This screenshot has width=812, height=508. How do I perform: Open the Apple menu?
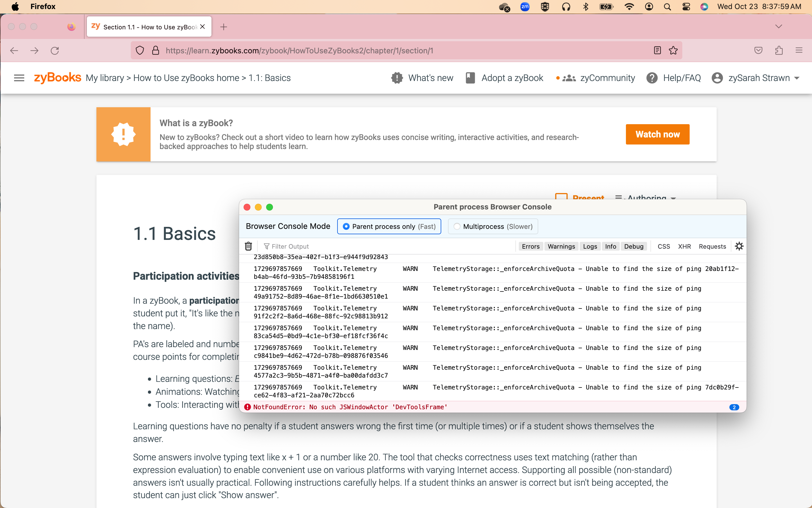pos(15,7)
